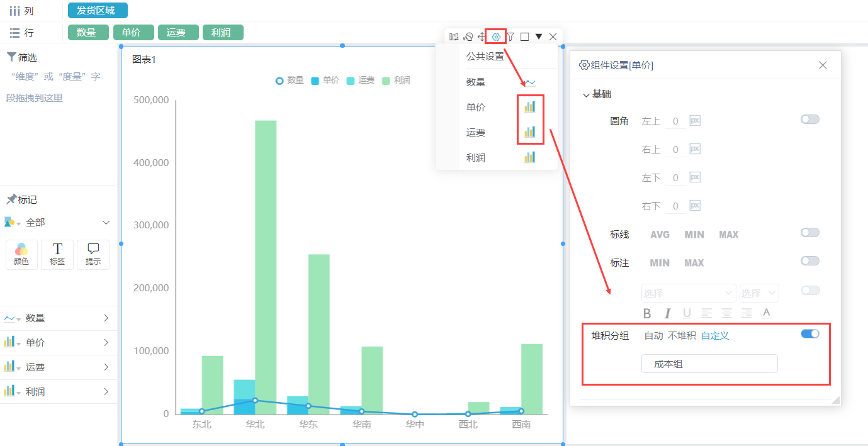868x446 pixels.
Task: Click the 单价 row pill
Action: [x=133, y=33]
